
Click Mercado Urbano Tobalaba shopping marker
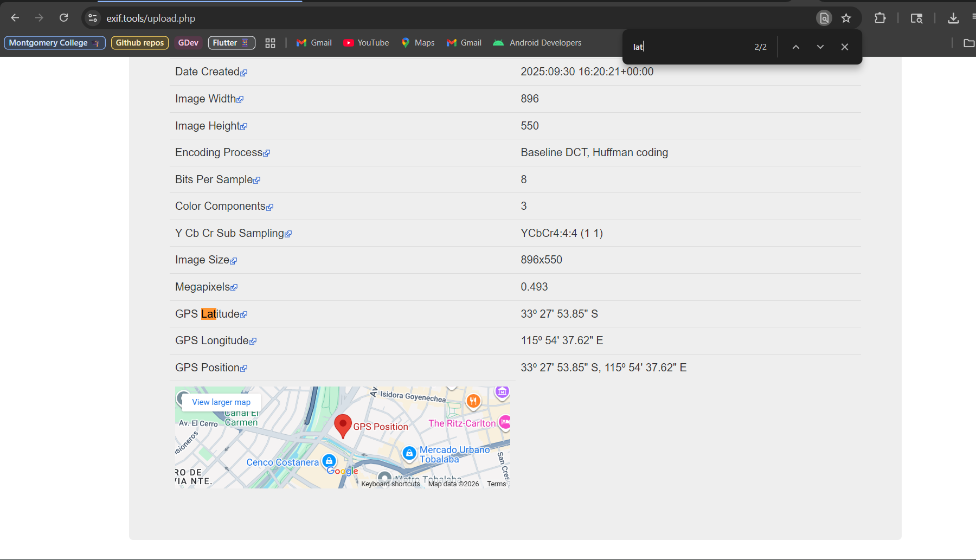pos(409,453)
